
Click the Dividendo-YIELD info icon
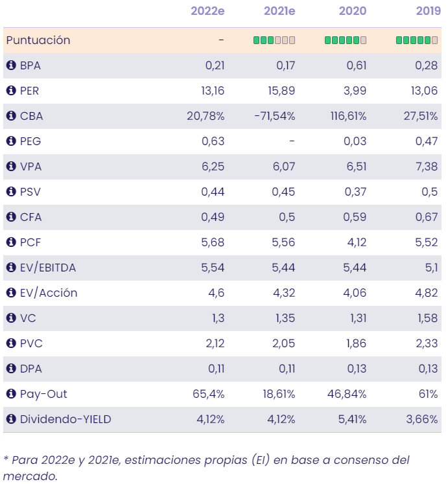click(x=10, y=419)
